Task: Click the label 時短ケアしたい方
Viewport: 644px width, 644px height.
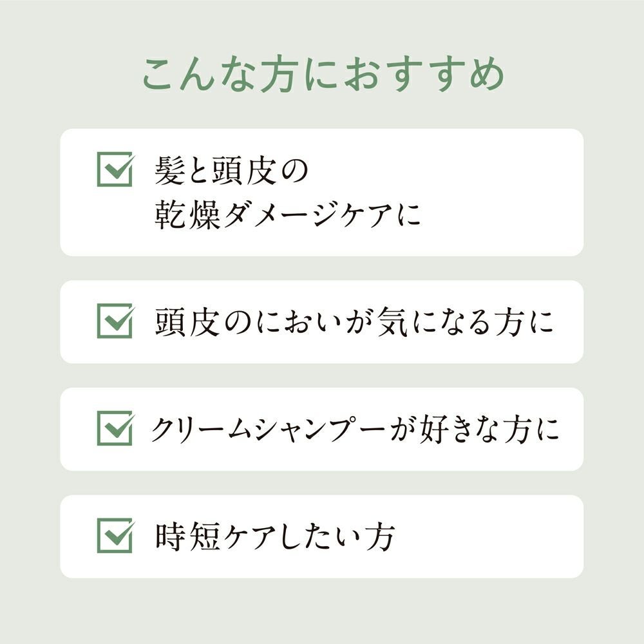Action: [274, 536]
